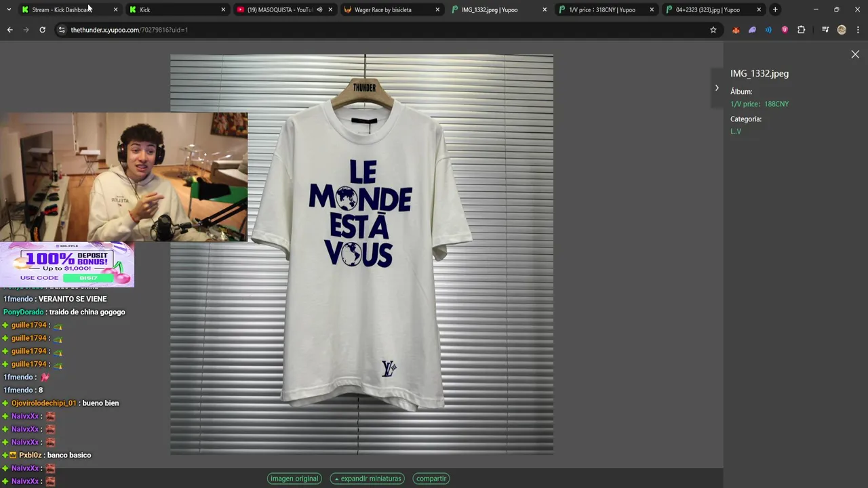Viewport: 868px width, 488px height.
Task: Open the Chrome profile avatar
Action: 842,30
